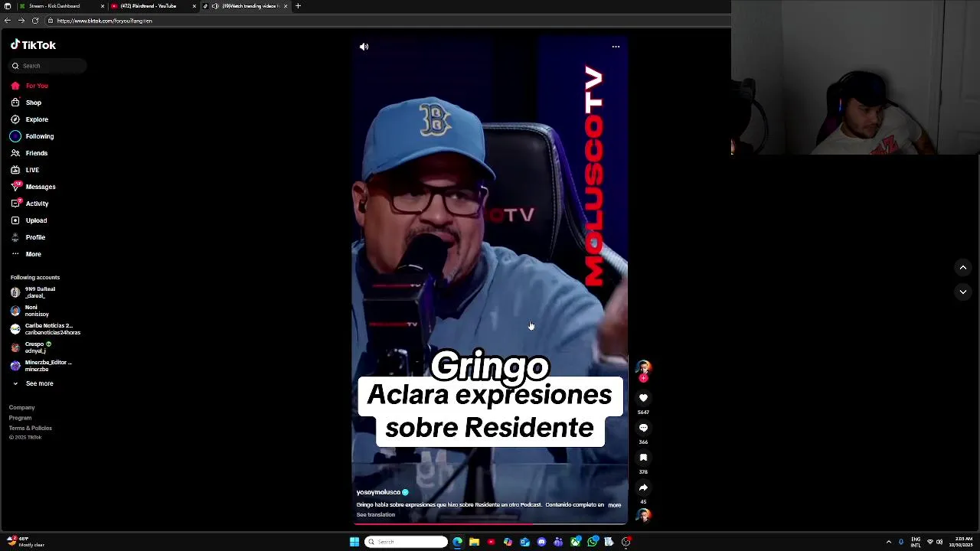Open the LIVE page

[x=24, y=170]
